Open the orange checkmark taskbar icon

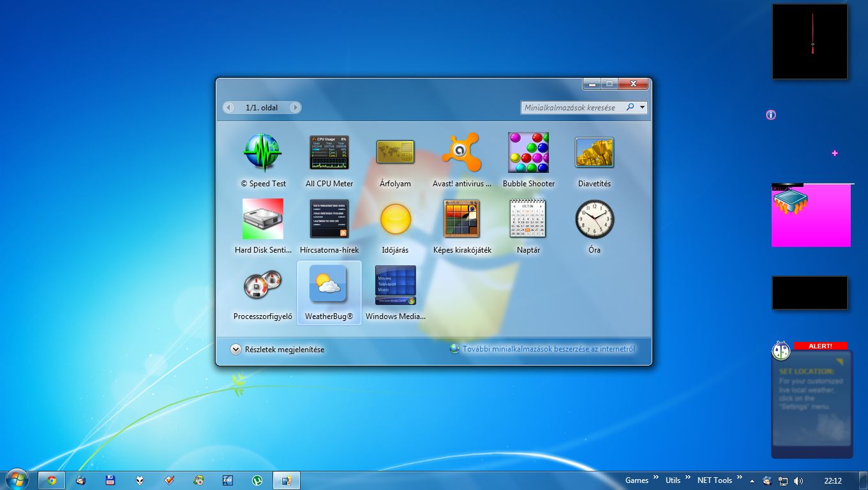pos(169,480)
